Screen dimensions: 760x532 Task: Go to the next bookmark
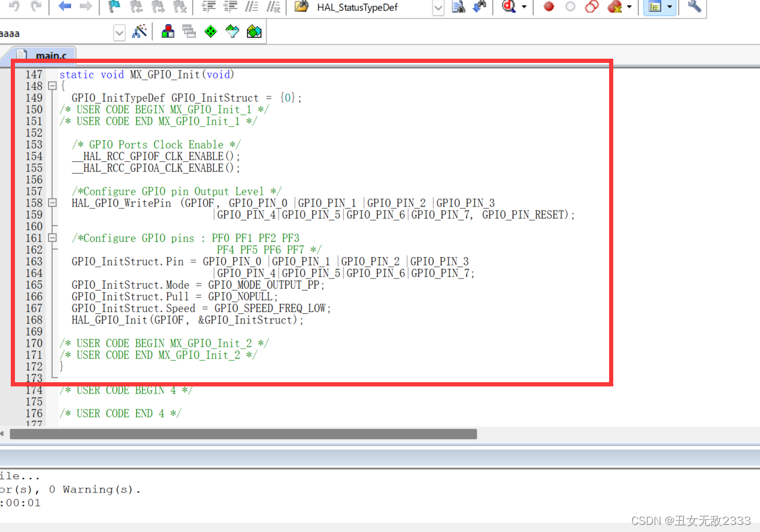point(158,7)
